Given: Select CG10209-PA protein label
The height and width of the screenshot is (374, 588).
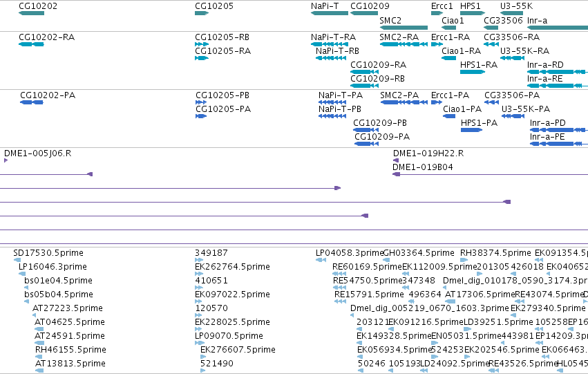Looking at the screenshot, I should pyautogui.click(x=382, y=137).
